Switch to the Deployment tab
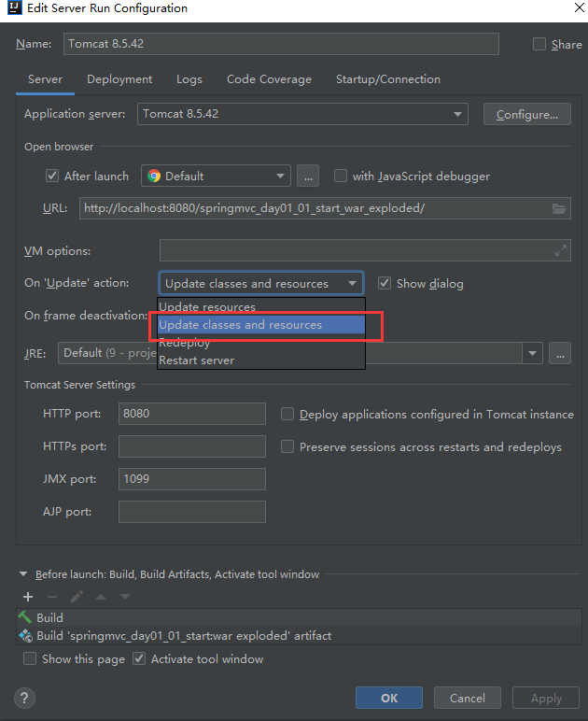The image size is (588, 721). coord(119,79)
